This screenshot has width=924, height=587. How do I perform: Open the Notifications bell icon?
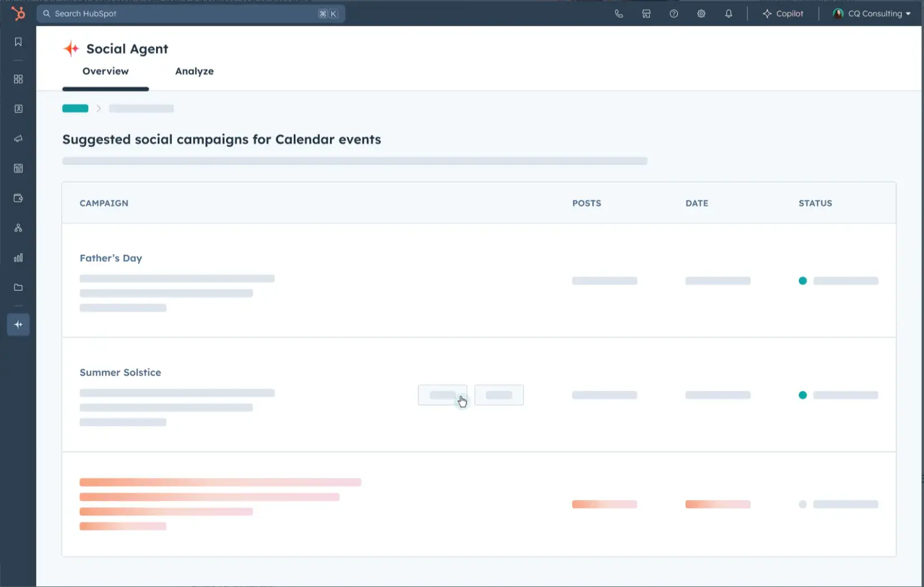pyautogui.click(x=728, y=14)
